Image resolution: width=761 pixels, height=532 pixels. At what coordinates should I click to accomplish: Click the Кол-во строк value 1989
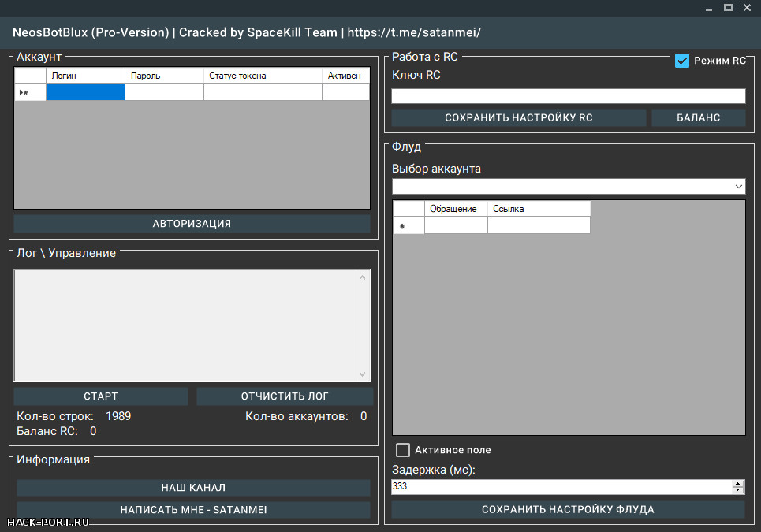[x=118, y=416]
